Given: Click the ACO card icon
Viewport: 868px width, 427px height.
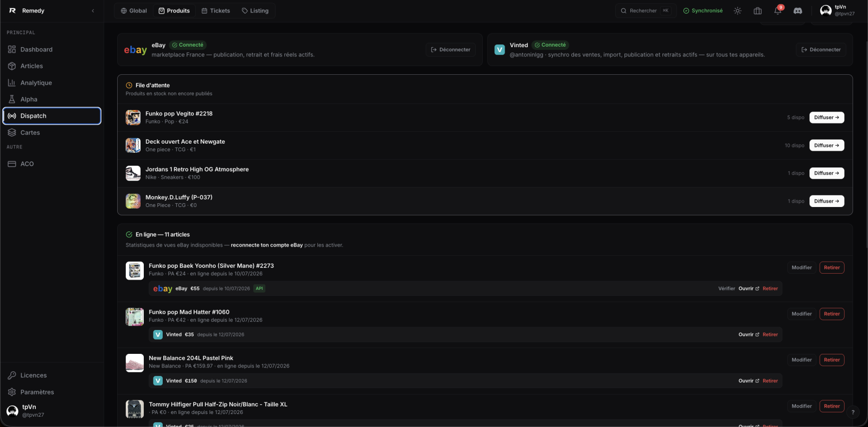Looking at the screenshot, I should pos(12,164).
